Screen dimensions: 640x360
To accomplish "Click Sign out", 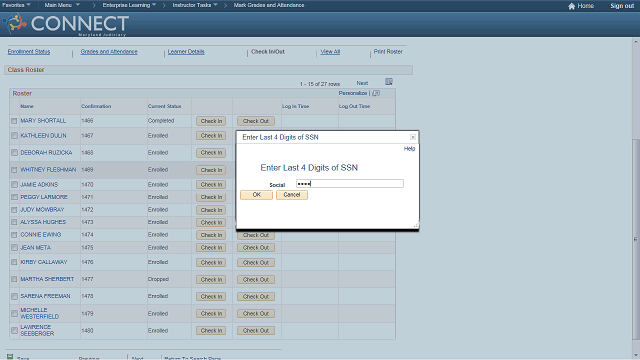I will click(x=622, y=6).
